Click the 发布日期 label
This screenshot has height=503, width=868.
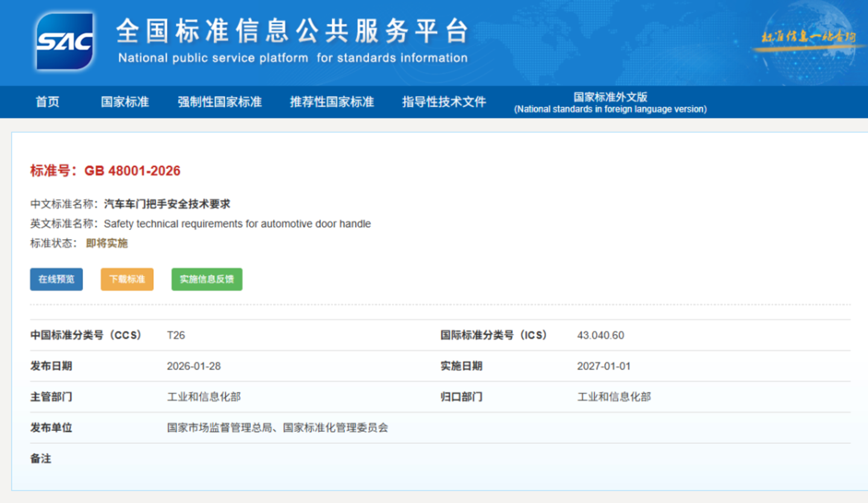[51, 366]
